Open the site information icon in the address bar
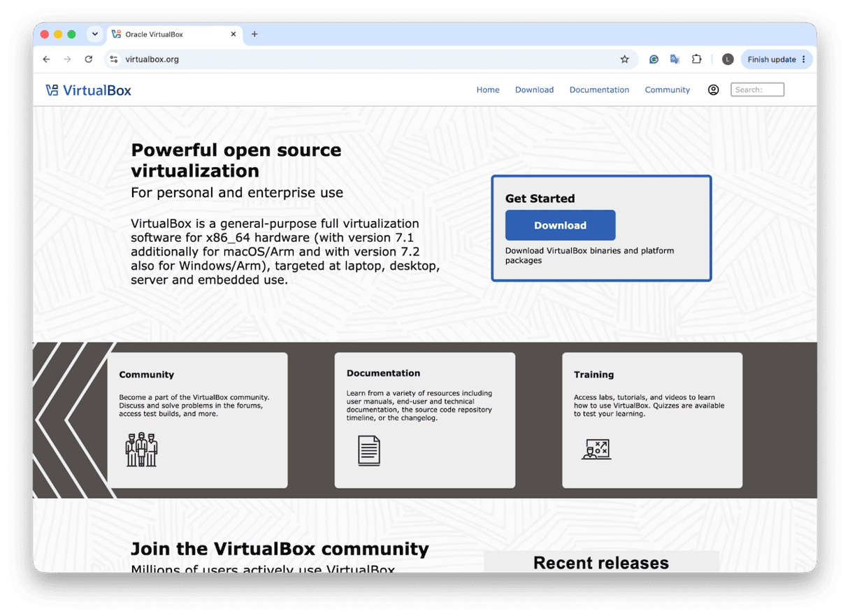 [x=114, y=59]
